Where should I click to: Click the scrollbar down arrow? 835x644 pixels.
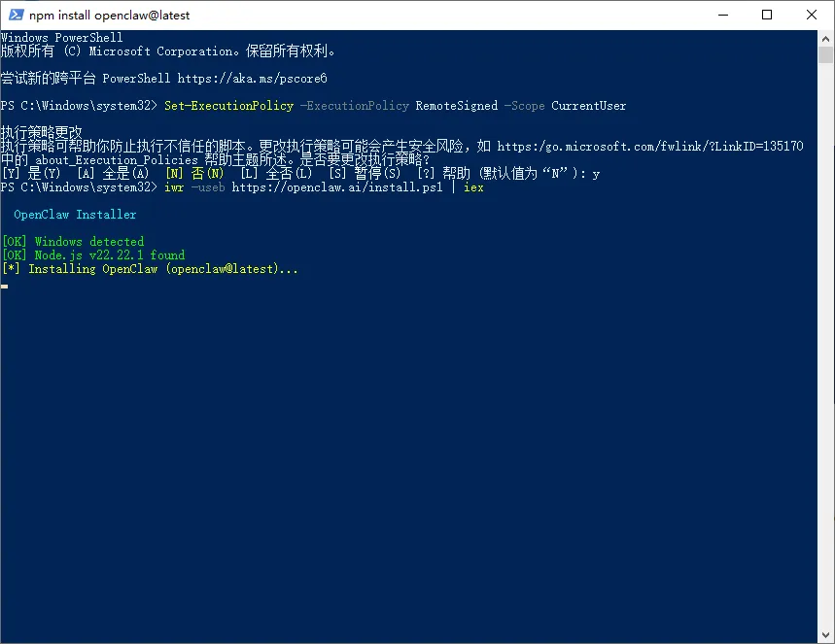(826, 635)
